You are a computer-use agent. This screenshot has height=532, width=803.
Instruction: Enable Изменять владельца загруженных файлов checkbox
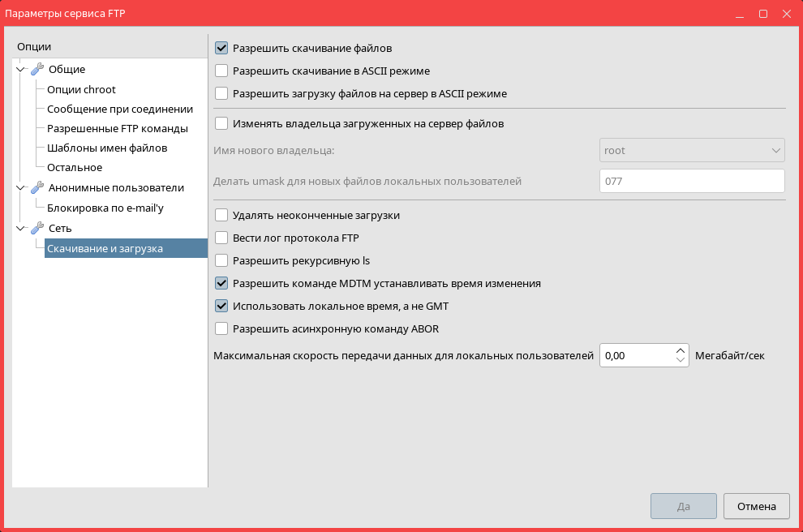click(x=221, y=124)
